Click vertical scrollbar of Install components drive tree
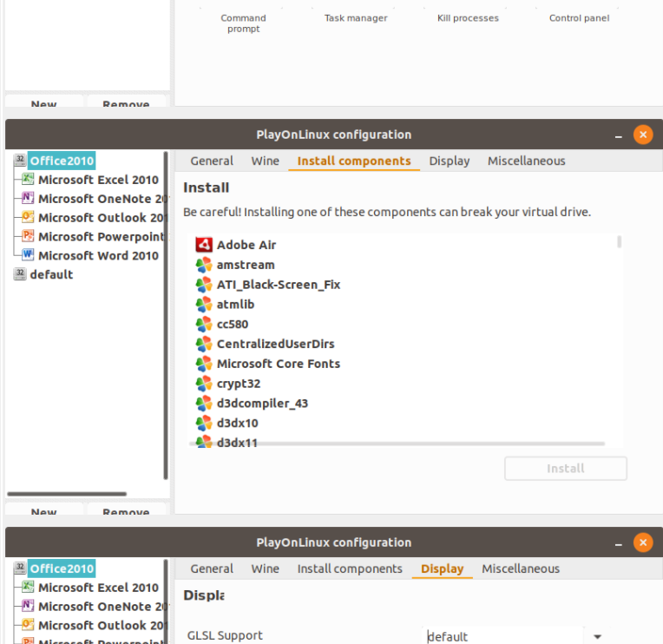663x644 pixels. tap(166, 315)
